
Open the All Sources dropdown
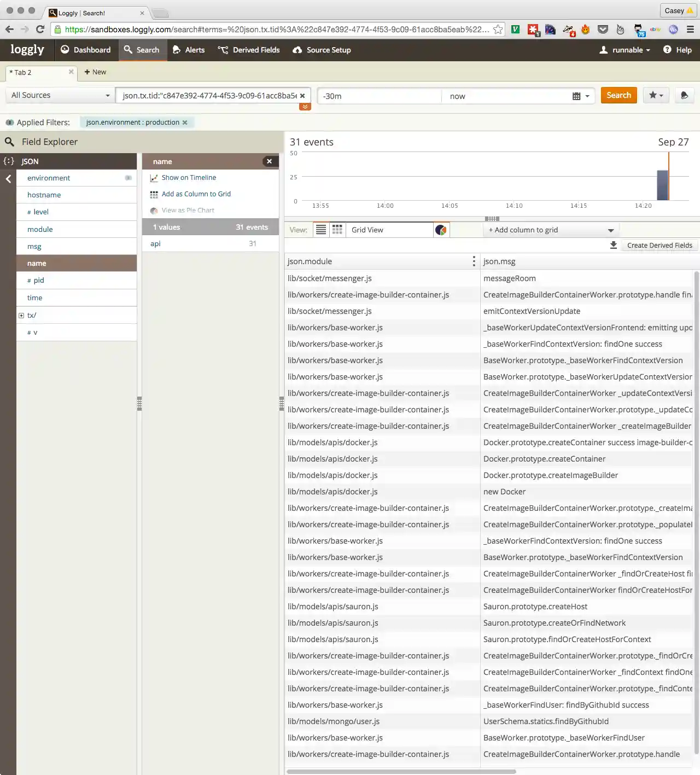(60, 96)
